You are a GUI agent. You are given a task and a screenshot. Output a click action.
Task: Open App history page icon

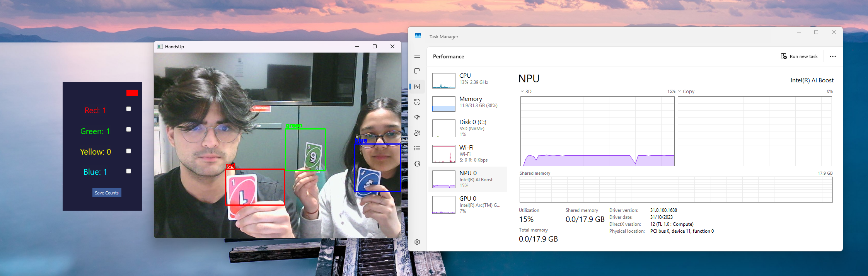tap(417, 102)
